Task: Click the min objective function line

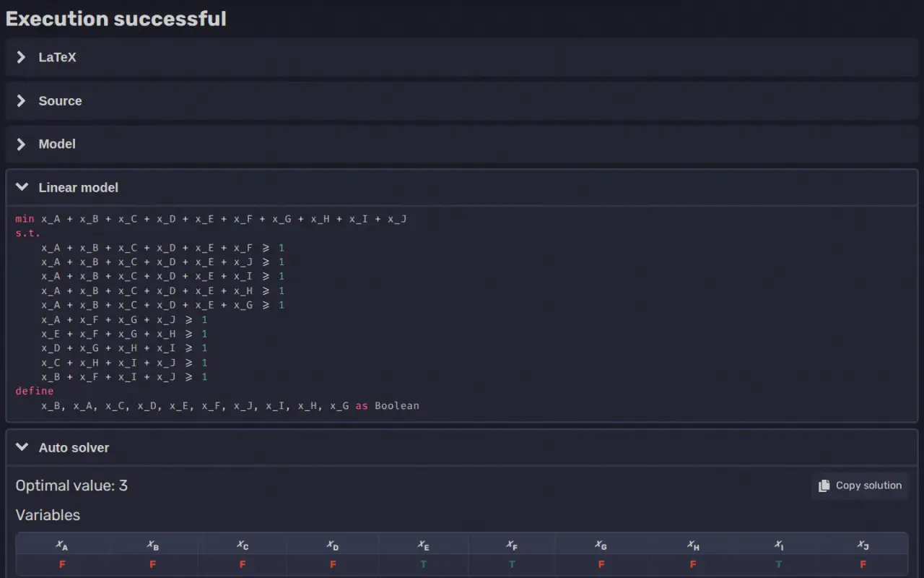Action: (211, 218)
